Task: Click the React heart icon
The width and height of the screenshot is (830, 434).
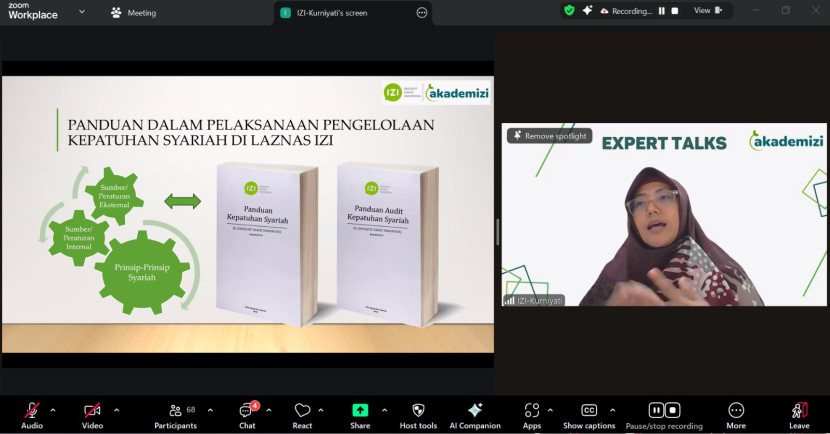Action: (x=302, y=411)
